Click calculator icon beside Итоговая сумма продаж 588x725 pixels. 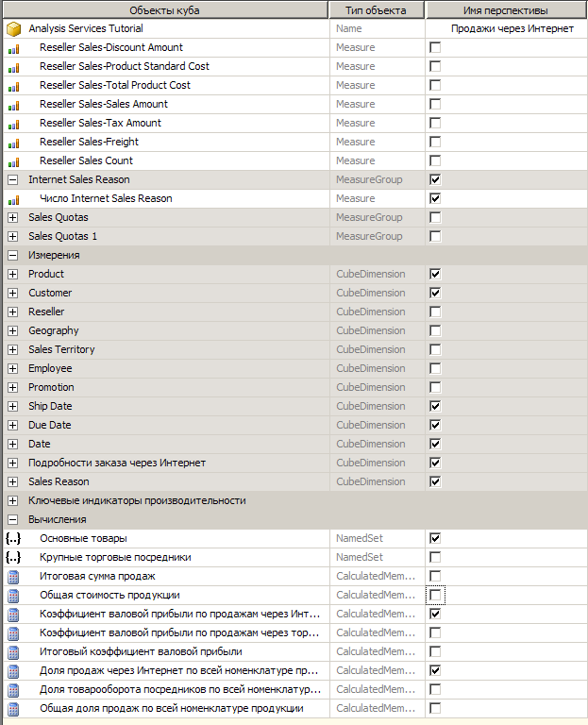coord(13,577)
